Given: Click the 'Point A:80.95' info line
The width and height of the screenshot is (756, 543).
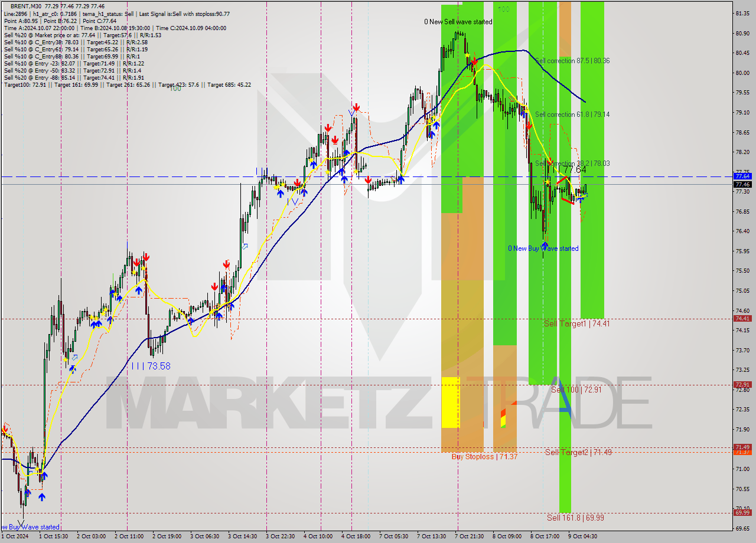Looking at the screenshot, I should tap(60, 21).
